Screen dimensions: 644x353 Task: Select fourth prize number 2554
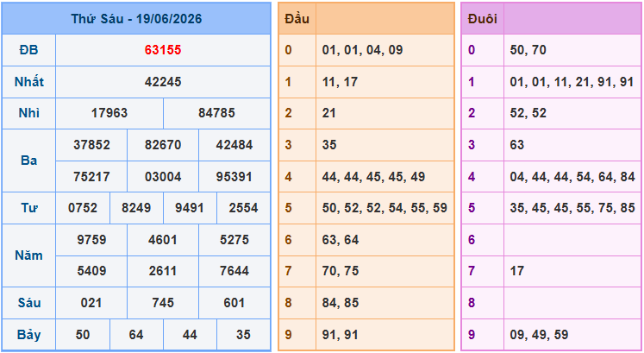click(244, 208)
